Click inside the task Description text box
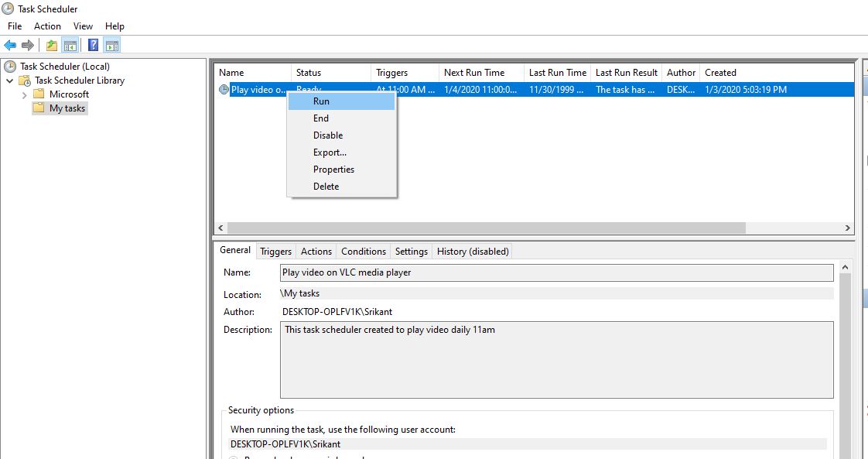 tap(555, 360)
